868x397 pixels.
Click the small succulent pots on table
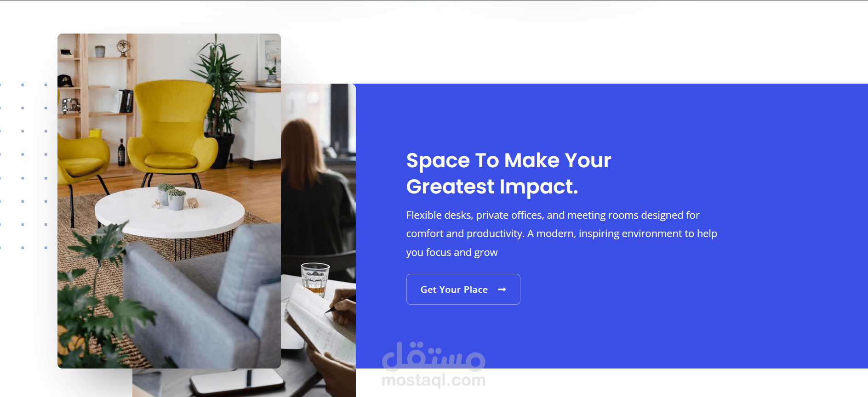[x=171, y=197]
